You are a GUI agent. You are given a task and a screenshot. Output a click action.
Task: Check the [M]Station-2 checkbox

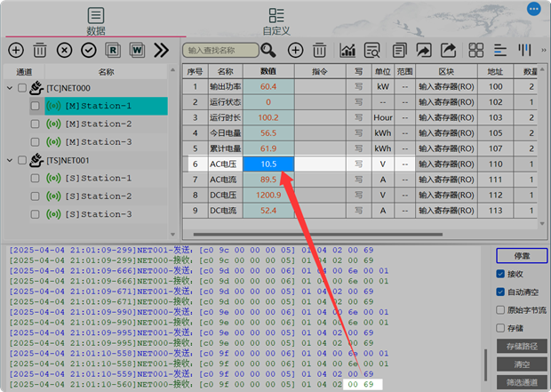click(36, 124)
